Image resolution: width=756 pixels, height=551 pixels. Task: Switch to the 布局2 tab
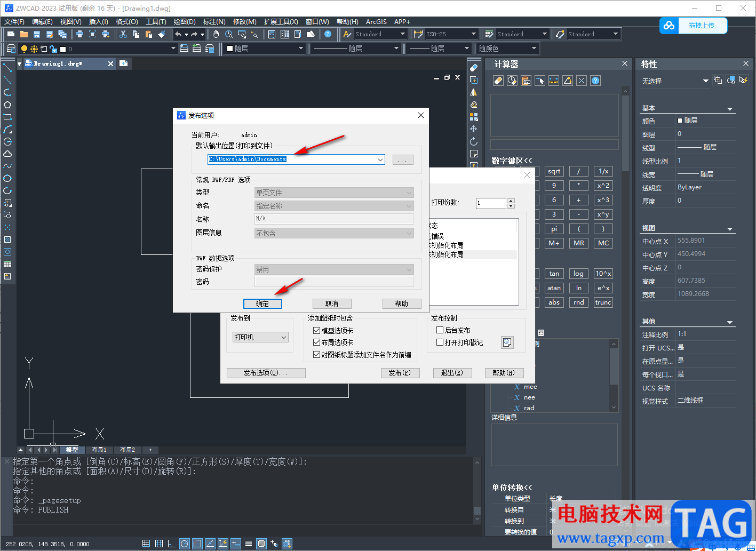pyautogui.click(x=128, y=450)
